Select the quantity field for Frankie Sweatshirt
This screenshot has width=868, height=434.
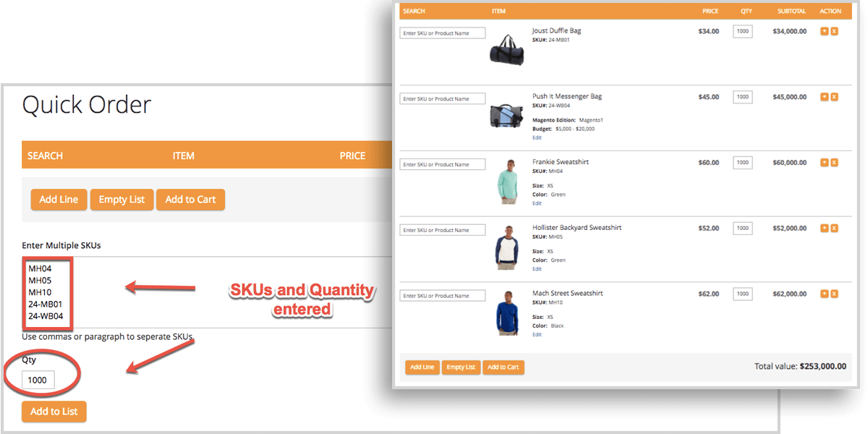742,162
